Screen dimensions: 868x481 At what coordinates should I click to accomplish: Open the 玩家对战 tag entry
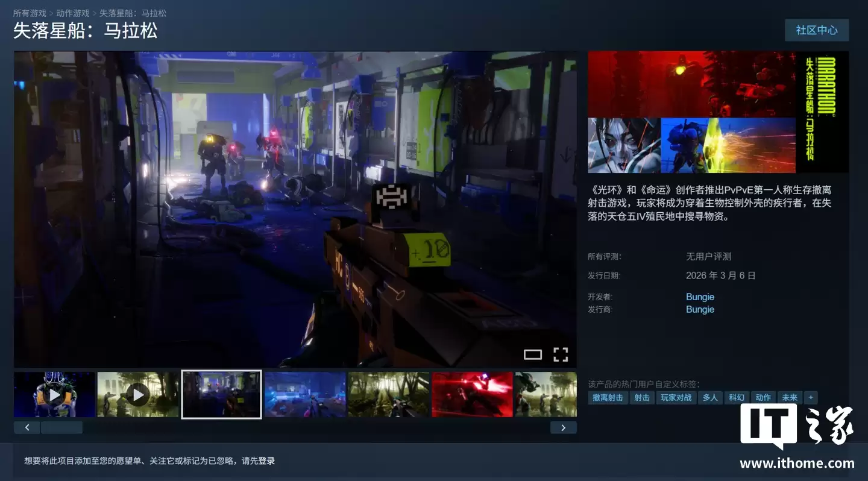coord(676,398)
